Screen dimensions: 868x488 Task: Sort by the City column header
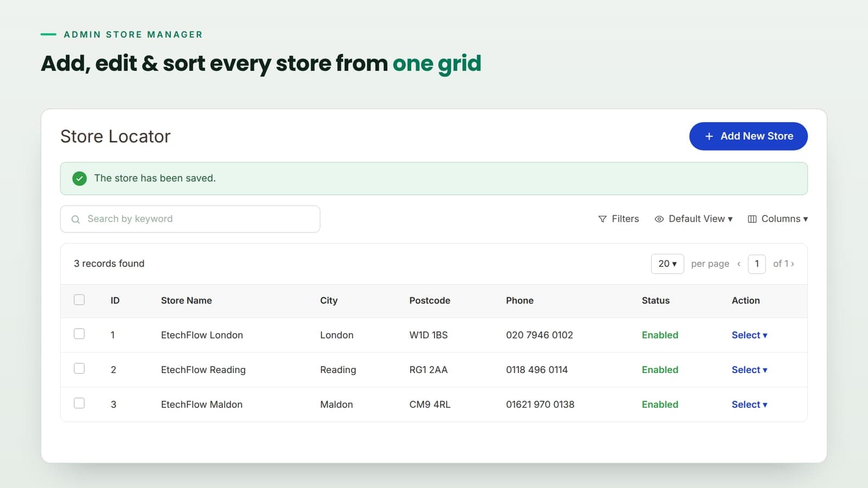(x=329, y=300)
